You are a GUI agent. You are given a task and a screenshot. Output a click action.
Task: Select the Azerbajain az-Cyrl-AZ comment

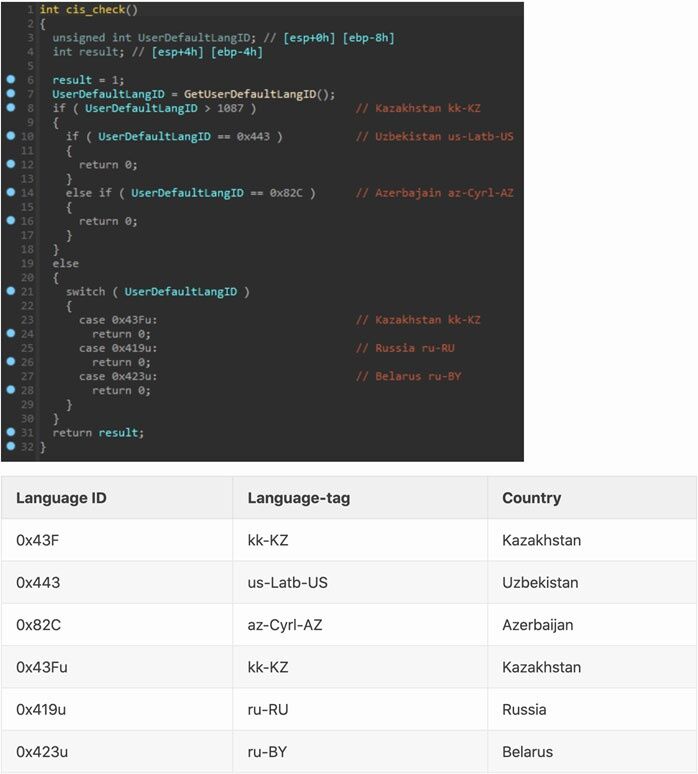click(x=435, y=193)
